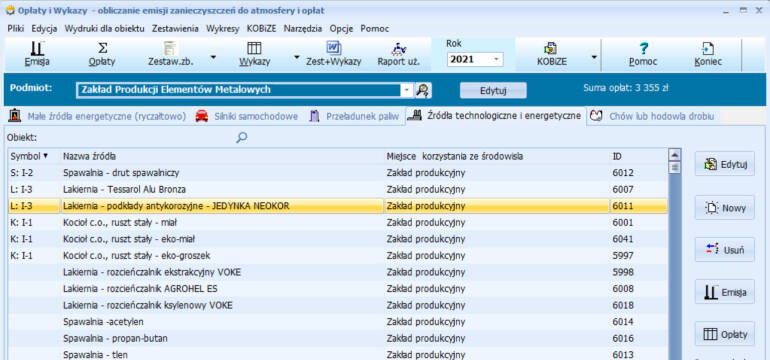Image resolution: width=770 pixels, height=360 pixels.
Task: Select row Lakiernia - Tessarol Alu Bronza
Action: [x=338, y=190]
